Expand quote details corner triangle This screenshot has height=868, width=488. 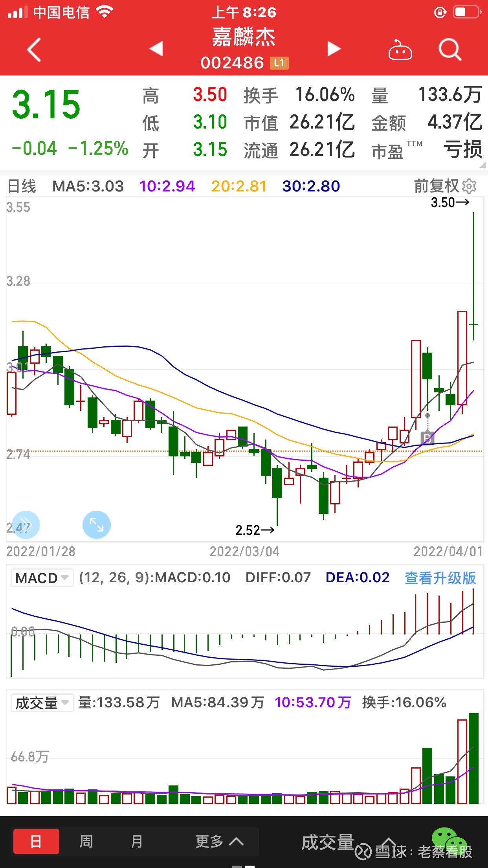pyautogui.click(x=483, y=165)
